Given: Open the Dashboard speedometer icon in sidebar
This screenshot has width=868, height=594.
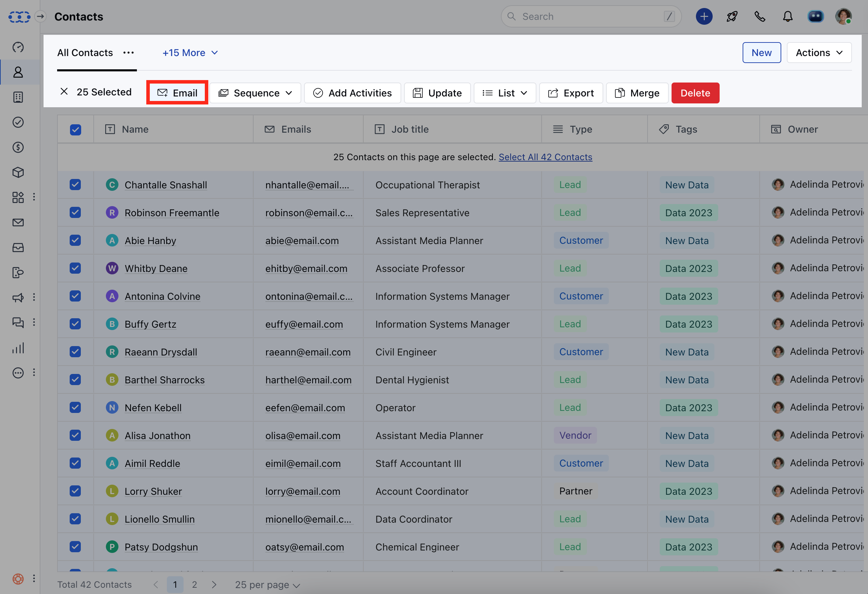Looking at the screenshot, I should pos(18,47).
